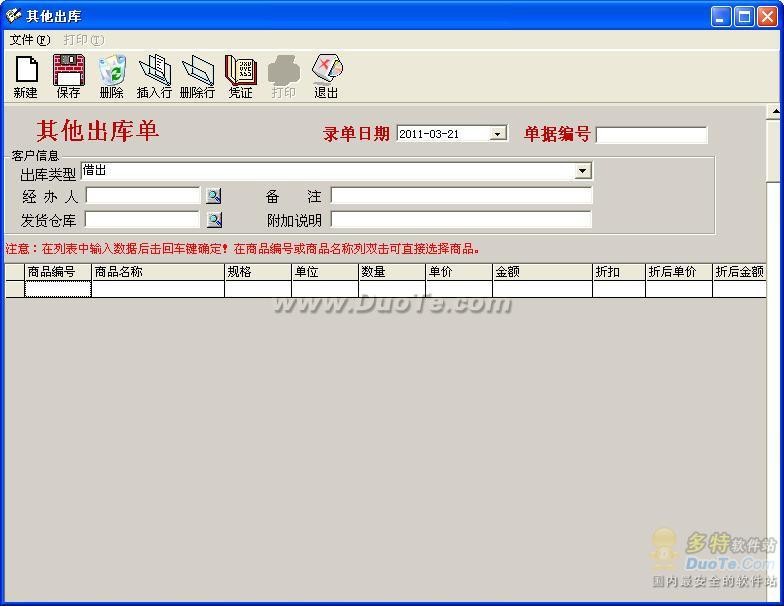The image size is (784, 606).
Task: Click the 数量 column header
Action: pyautogui.click(x=392, y=272)
